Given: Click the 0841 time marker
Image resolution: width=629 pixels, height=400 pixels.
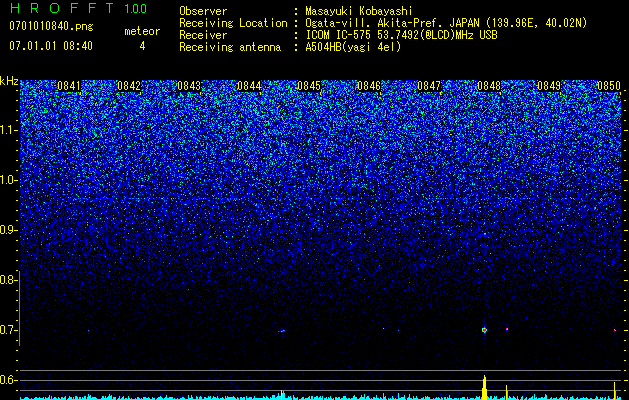Looking at the screenshot, I should (69, 86).
